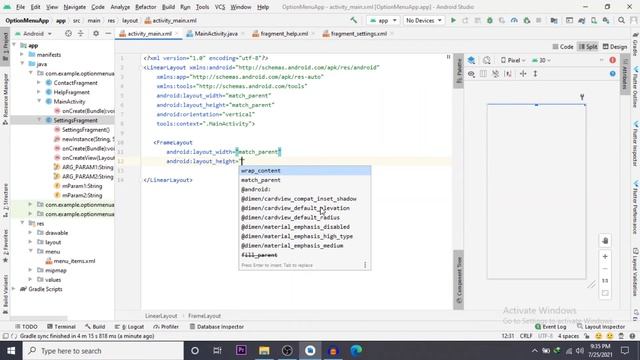This screenshot has height=360, width=640.
Task: Toggle design view options eye icon
Action: click(x=471, y=74)
